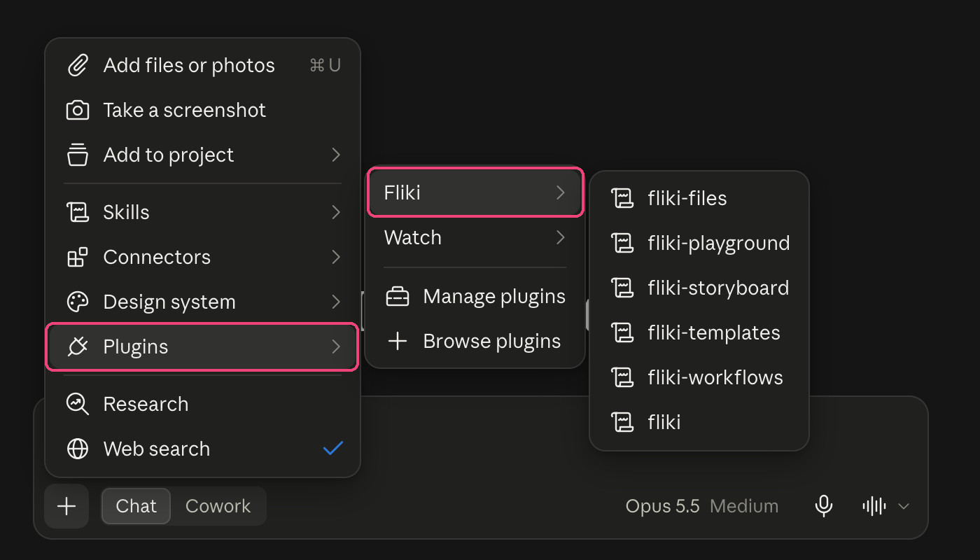Screen dimensions: 980x560
Task: Click the briefcase icon for Manage plugins
Action: (x=398, y=297)
